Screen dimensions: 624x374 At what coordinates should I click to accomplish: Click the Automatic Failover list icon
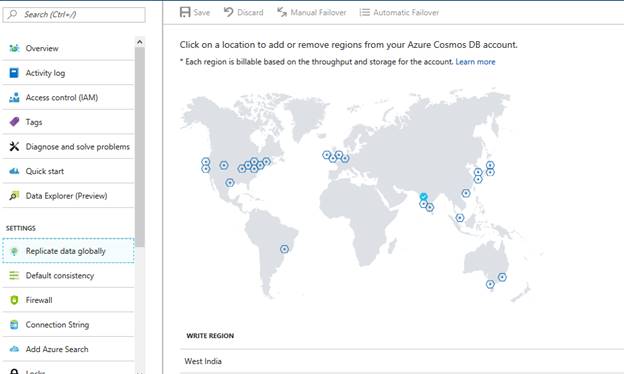tap(365, 12)
